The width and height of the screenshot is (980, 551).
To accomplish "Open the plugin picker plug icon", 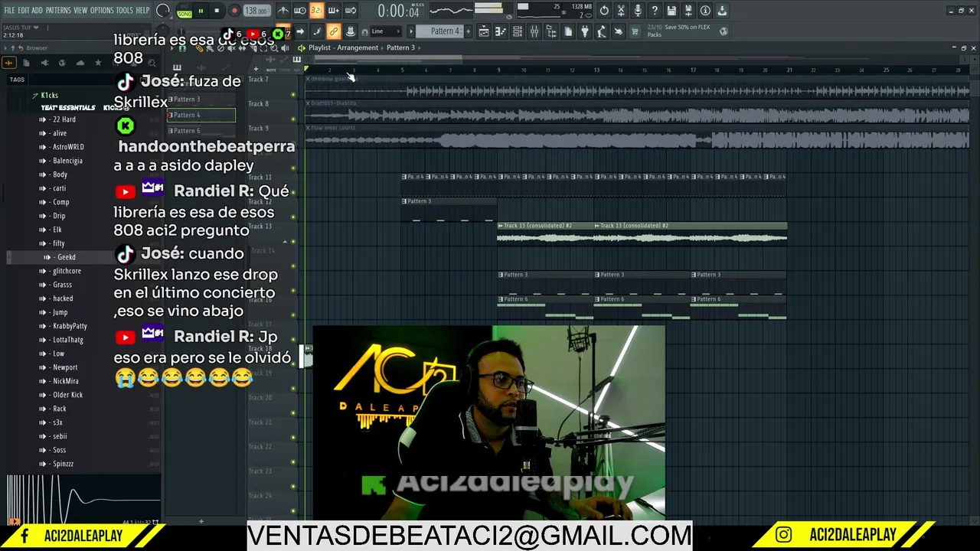I will pos(585,31).
